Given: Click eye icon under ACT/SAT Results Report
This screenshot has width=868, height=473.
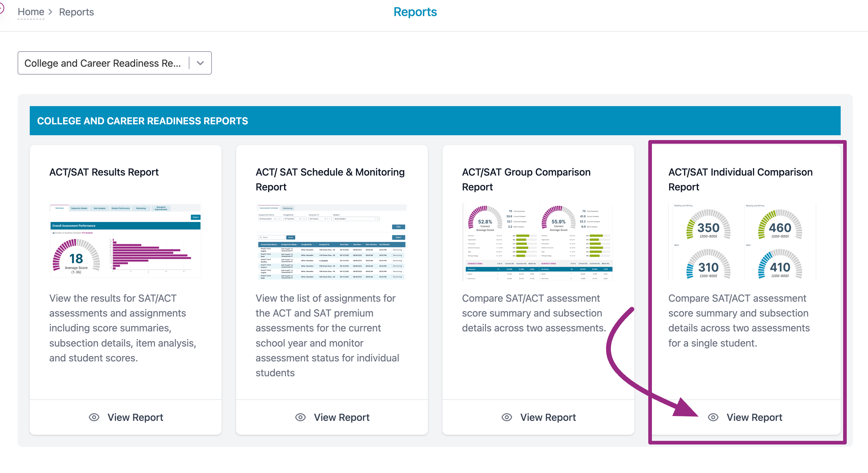Looking at the screenshot, I should 94,417.
